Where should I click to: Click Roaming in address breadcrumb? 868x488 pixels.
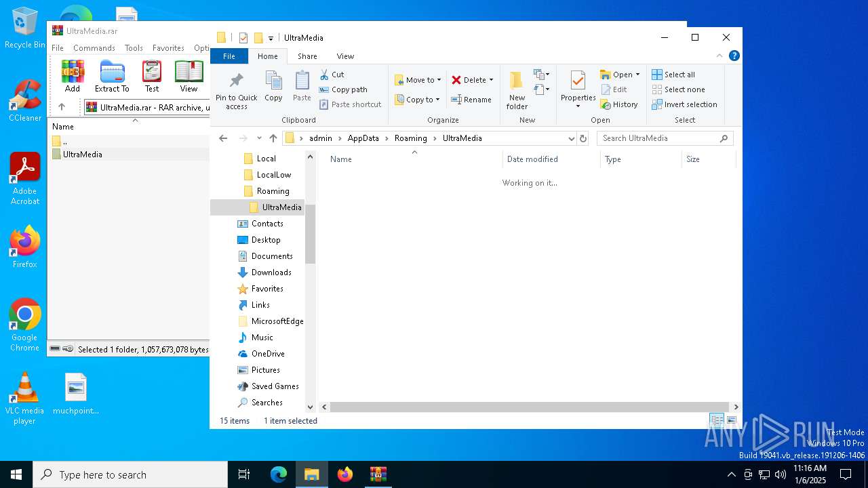coord(411,138)
